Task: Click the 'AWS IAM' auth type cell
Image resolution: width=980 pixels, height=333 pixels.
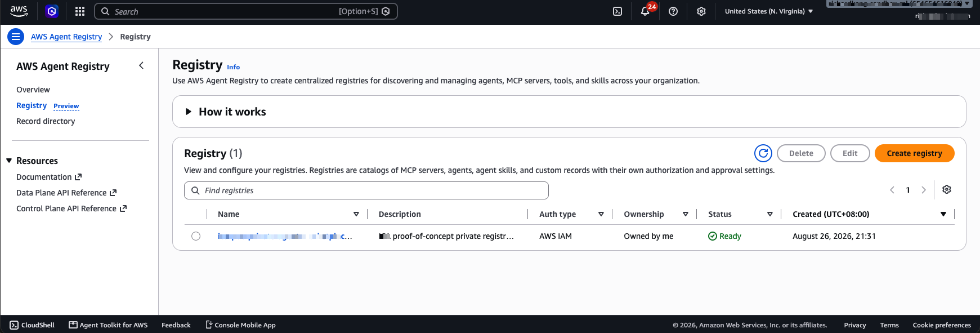Action: click(556, 236)
